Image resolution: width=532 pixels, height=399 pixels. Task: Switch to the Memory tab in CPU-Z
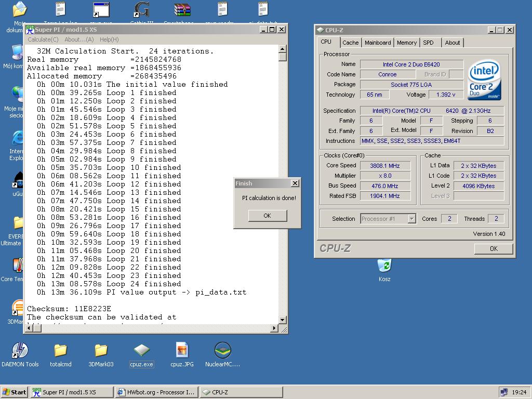pyautogui.click(x=406, y=43)
